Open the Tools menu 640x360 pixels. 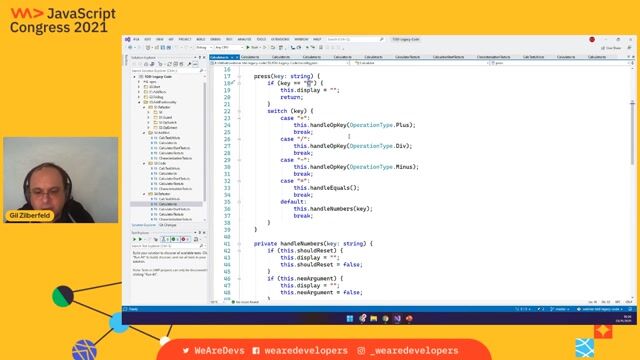pos(261,40)
